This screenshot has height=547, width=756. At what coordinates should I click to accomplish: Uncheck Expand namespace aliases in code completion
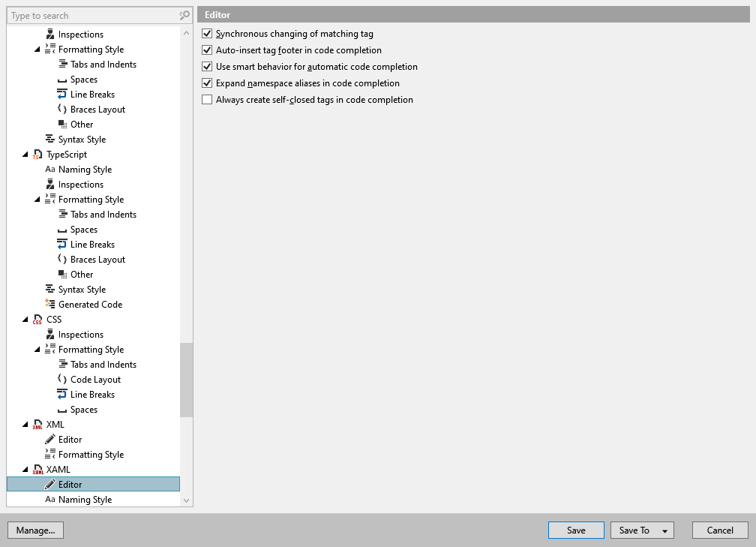[x=206, y=83]
